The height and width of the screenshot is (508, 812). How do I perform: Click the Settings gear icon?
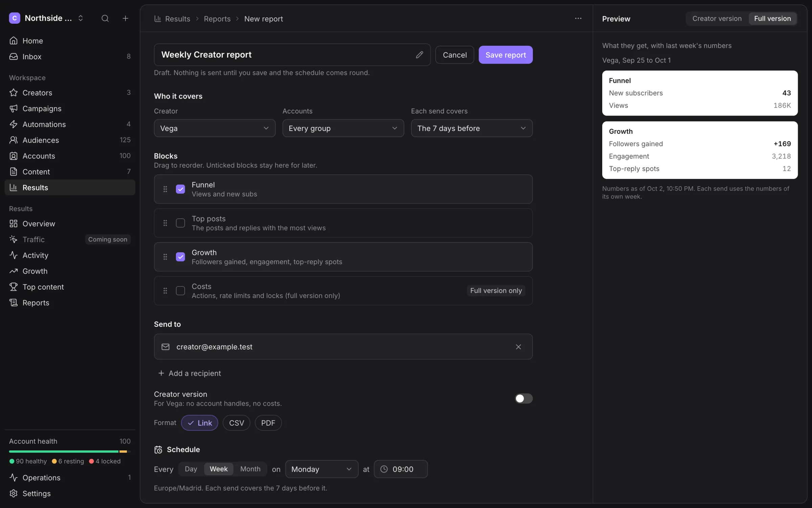(14, 493)
